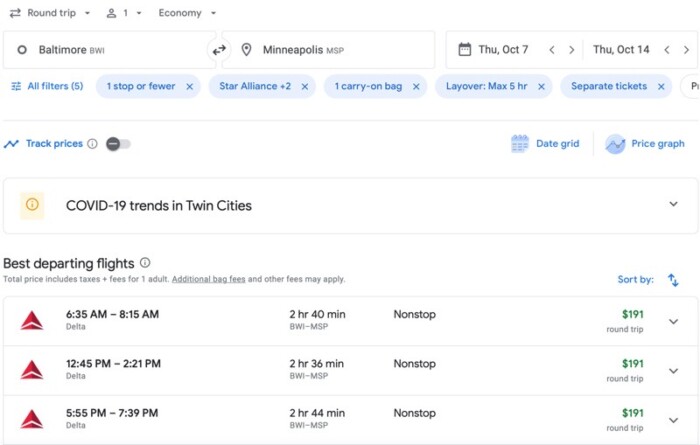Click the swap origin and destination icon
This screenshot has height=445, width=700.
click(219, 50)
